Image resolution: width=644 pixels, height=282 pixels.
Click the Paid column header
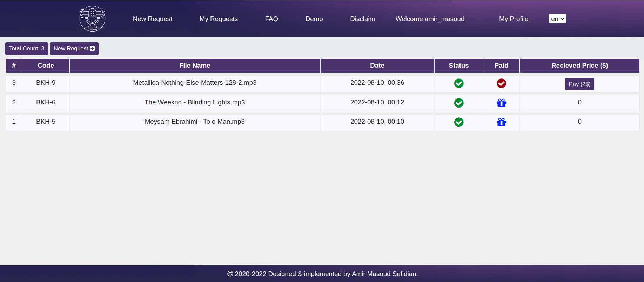tap(501, 66)
